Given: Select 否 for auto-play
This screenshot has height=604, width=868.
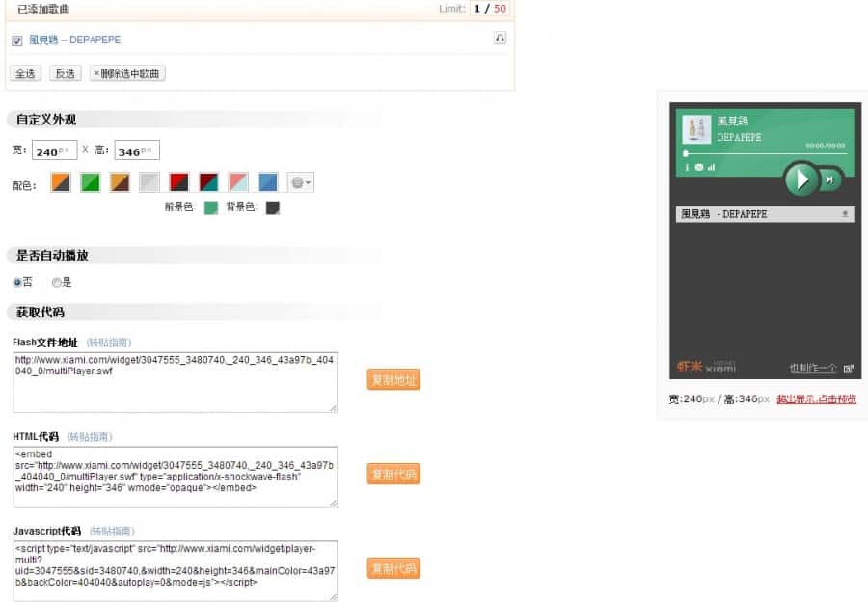Looking at the screenshot, I should point(17,282).
